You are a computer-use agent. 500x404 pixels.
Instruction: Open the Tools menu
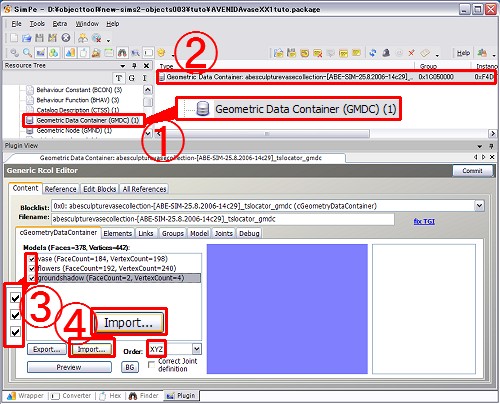(x=37, y=24)
